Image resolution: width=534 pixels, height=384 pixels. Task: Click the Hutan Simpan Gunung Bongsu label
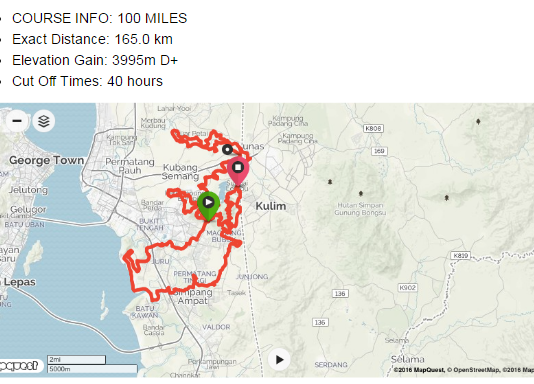(x=360, y=209)
